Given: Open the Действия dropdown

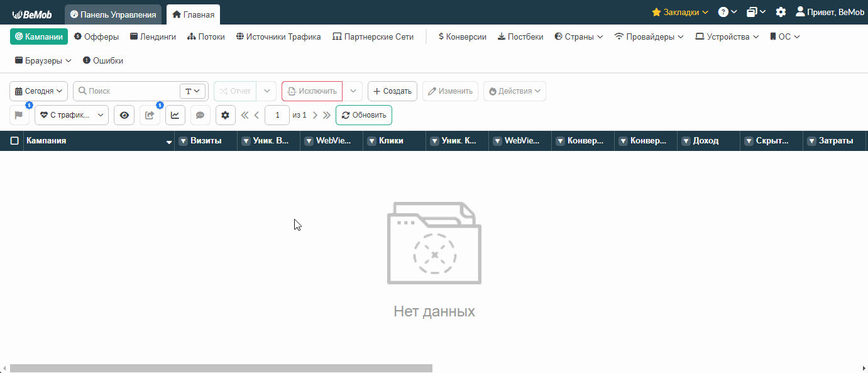Looking at the screenshot, I should 515,91.
